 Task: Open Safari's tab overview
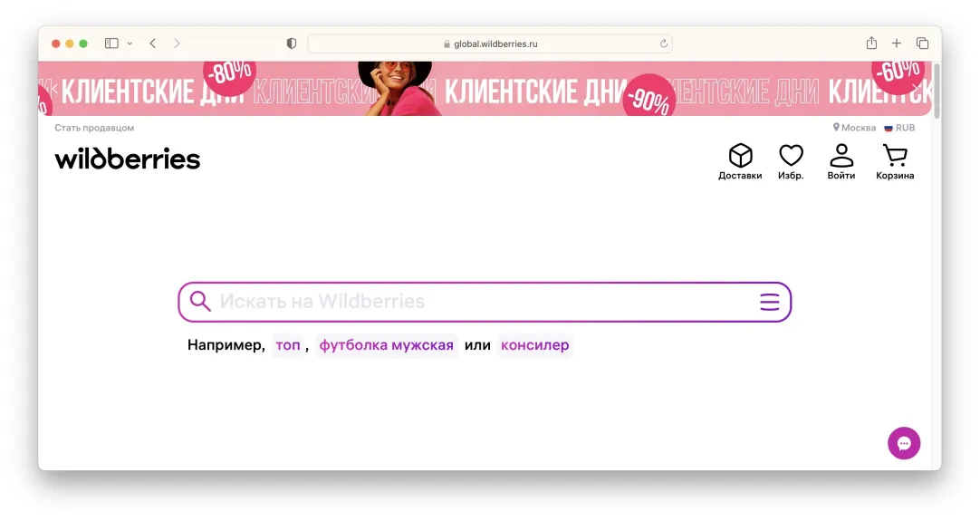(x=922, y=43)
